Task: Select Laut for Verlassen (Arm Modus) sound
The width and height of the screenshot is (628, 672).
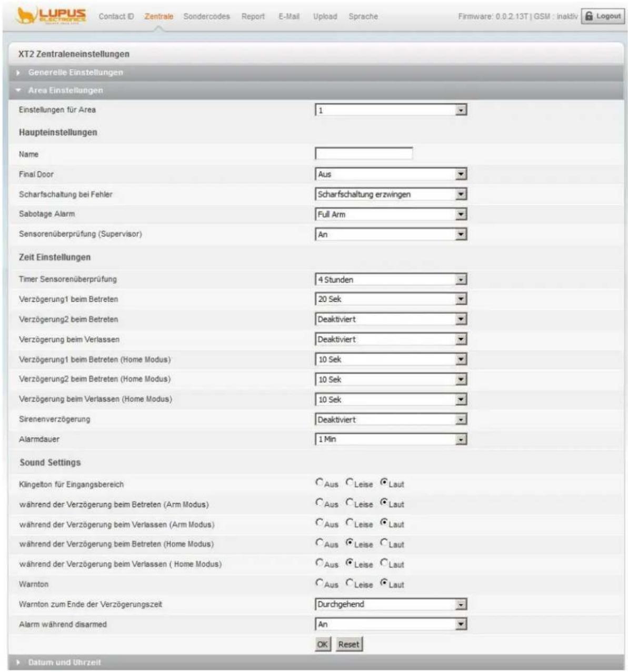Action: [384, 522]
